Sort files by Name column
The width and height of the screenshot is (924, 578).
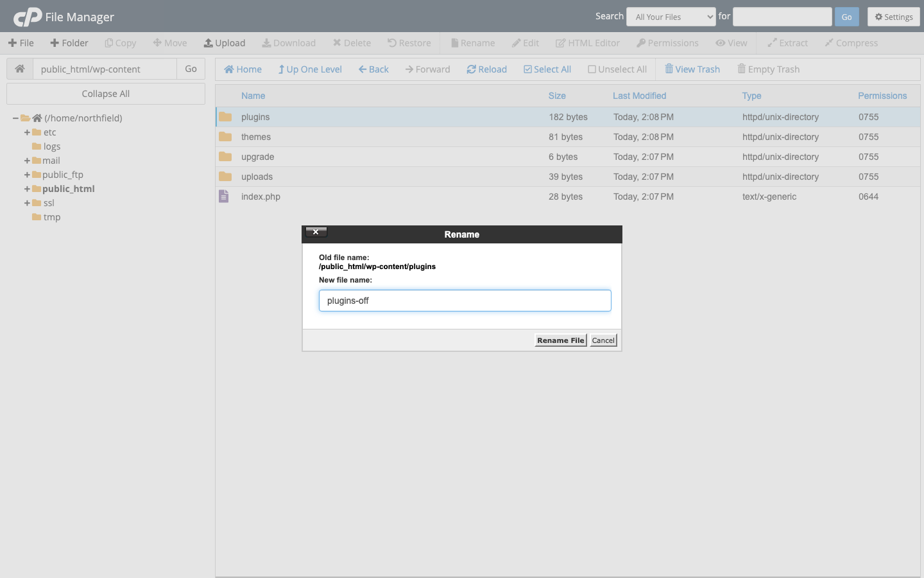(253, 96)
